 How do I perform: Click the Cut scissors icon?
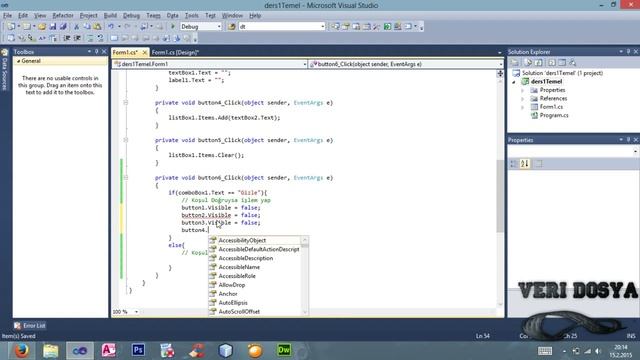(x=76, y=27)
